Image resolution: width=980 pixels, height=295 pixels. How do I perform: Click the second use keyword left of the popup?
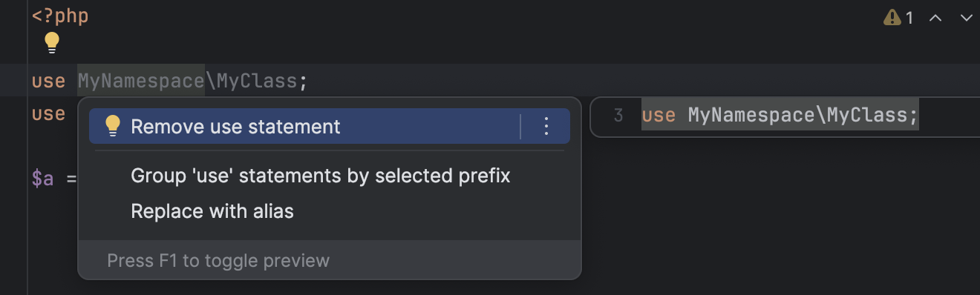click(x=48, y=114)
